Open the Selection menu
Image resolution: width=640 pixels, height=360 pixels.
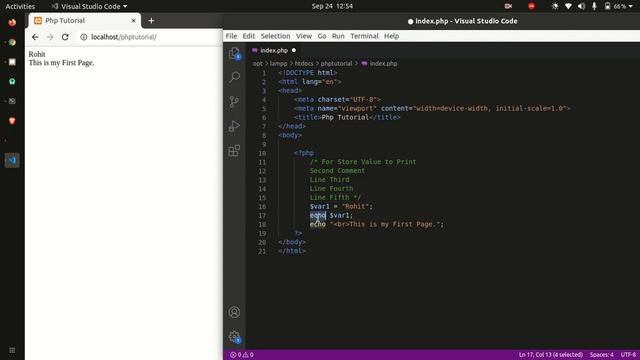tap(276, 36)
